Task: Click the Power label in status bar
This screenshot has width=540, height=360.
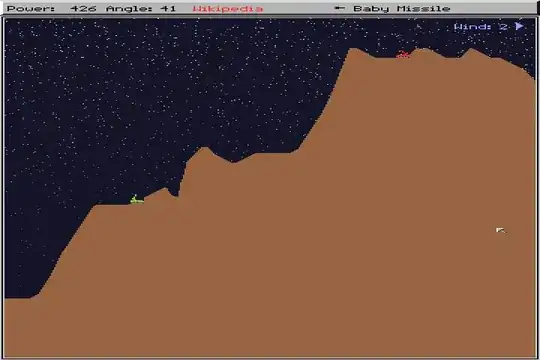Action: pyautogui.click(x=31, y=8)
